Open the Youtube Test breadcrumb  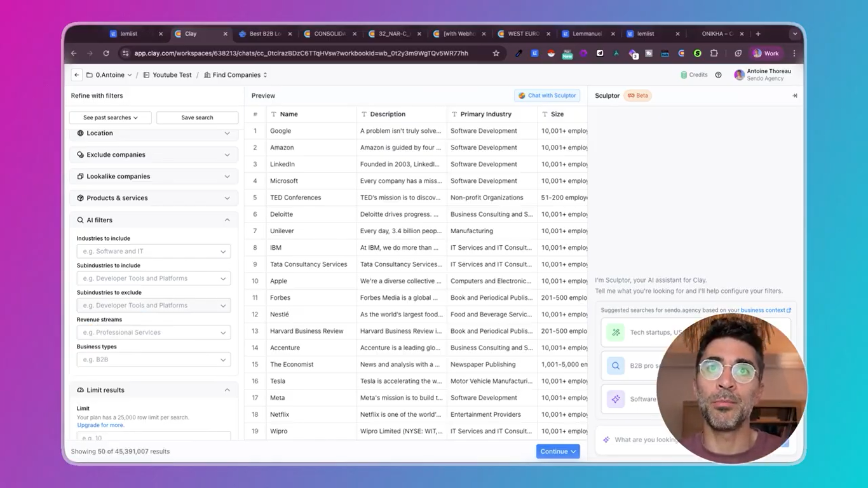pos(167,75)
